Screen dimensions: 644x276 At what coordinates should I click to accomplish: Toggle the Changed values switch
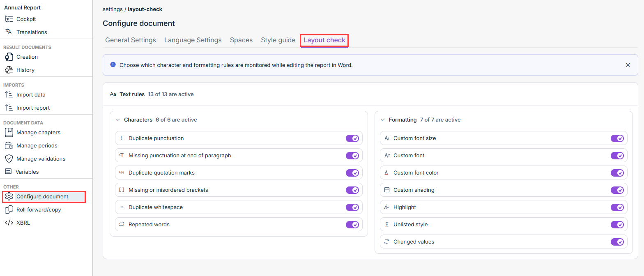617,242
